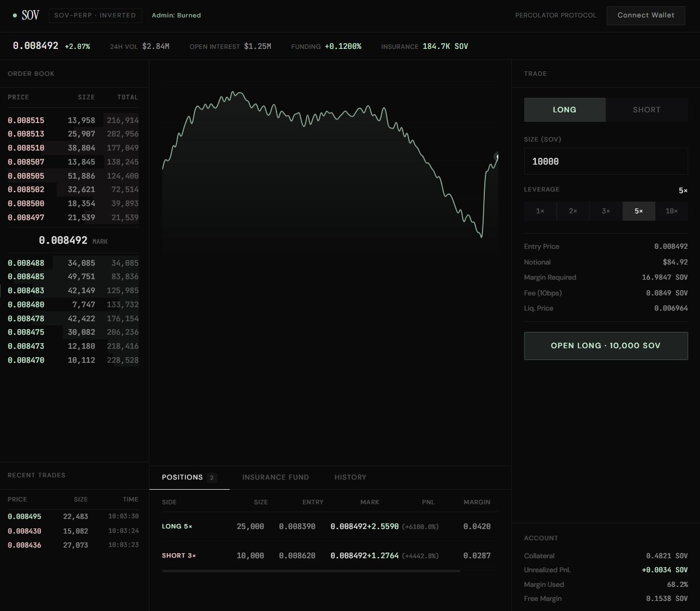Switch to the Insurance Fund tab
700x611 pixels.
[275, 477]
